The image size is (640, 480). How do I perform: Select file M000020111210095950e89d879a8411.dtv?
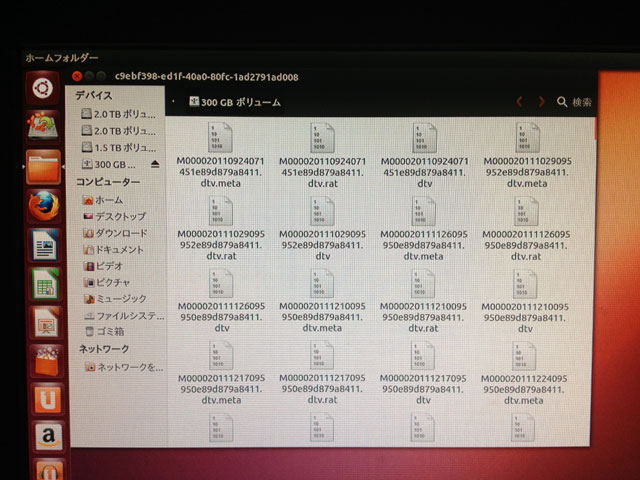525,300
